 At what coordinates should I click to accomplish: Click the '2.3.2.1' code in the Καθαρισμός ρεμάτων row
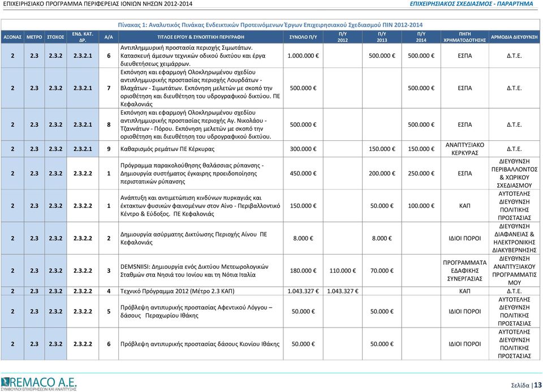[83, 149]
